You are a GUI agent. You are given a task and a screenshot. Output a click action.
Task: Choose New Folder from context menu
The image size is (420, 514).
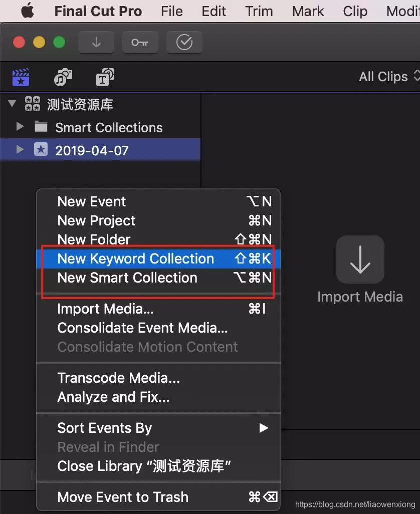click(x=158, y=239)
